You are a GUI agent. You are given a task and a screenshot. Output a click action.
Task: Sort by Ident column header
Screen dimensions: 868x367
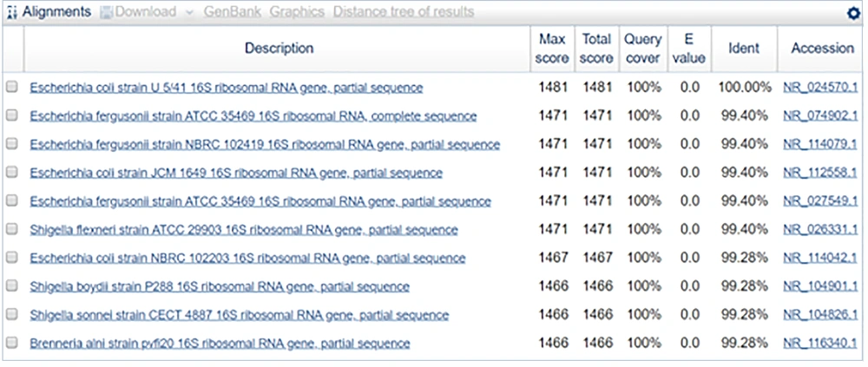point(744,49)
